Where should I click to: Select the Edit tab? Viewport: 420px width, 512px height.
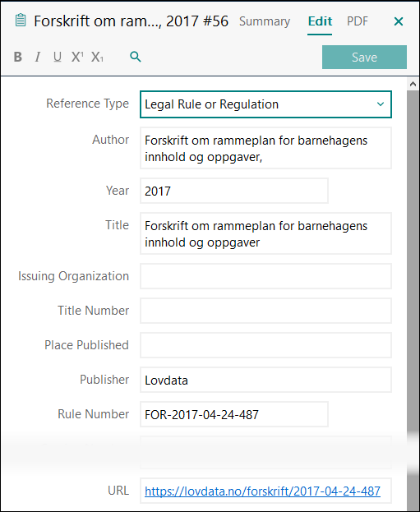320,21
